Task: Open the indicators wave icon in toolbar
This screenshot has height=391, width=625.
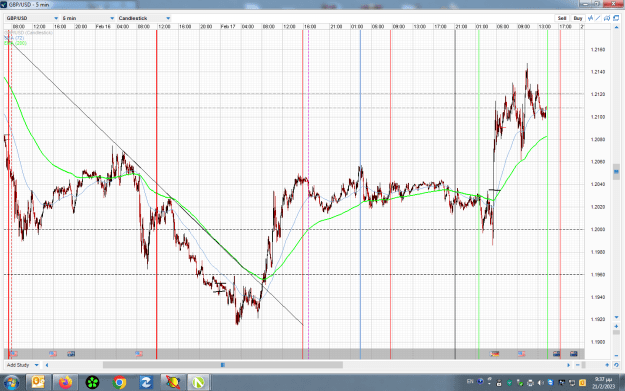Action: (x=590, y=18)
